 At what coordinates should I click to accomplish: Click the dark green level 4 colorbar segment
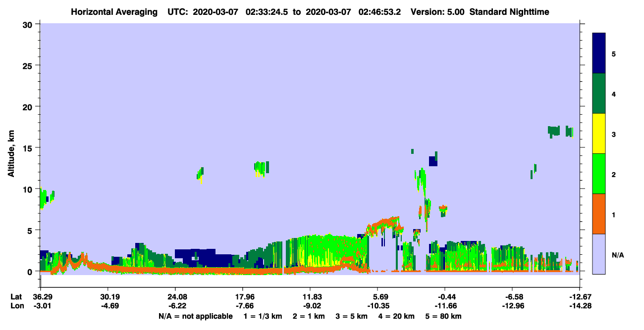point(599,94)
